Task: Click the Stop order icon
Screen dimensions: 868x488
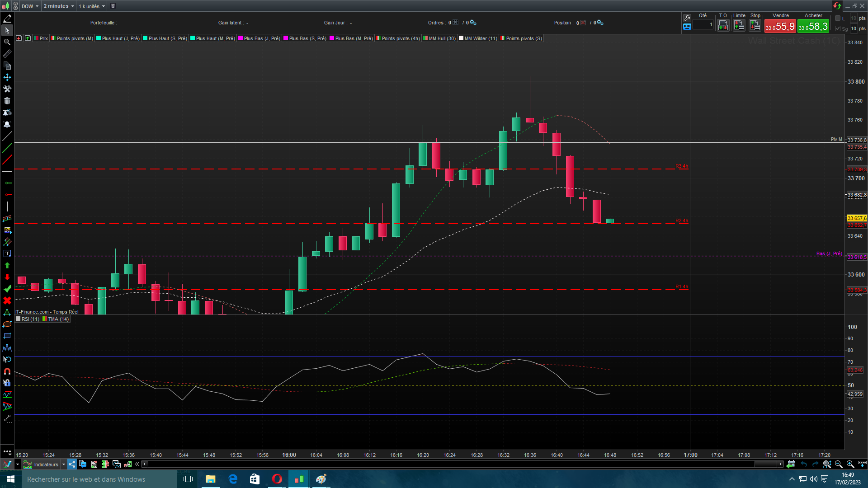Action: 755,26
